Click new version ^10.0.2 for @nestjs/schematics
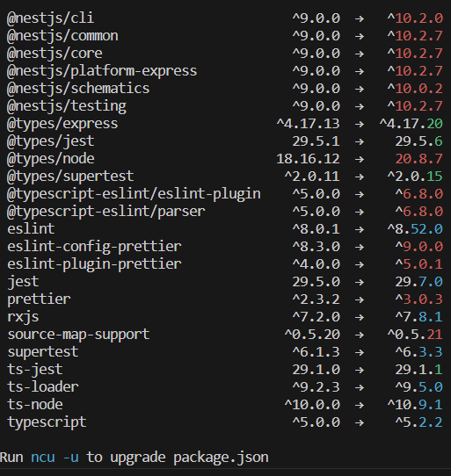 point(415,89)
